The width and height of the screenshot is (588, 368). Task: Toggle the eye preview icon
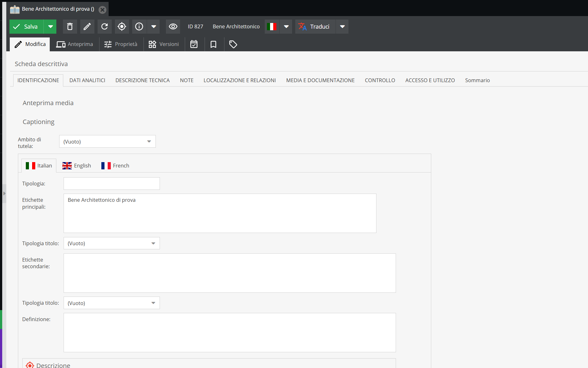coord(173,26)
